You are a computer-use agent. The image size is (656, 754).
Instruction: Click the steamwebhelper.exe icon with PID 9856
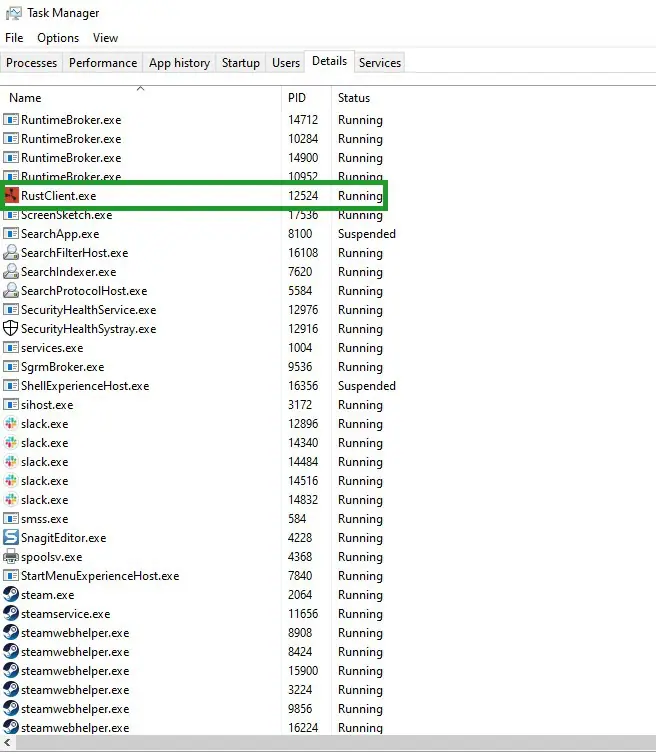point(11,708)
